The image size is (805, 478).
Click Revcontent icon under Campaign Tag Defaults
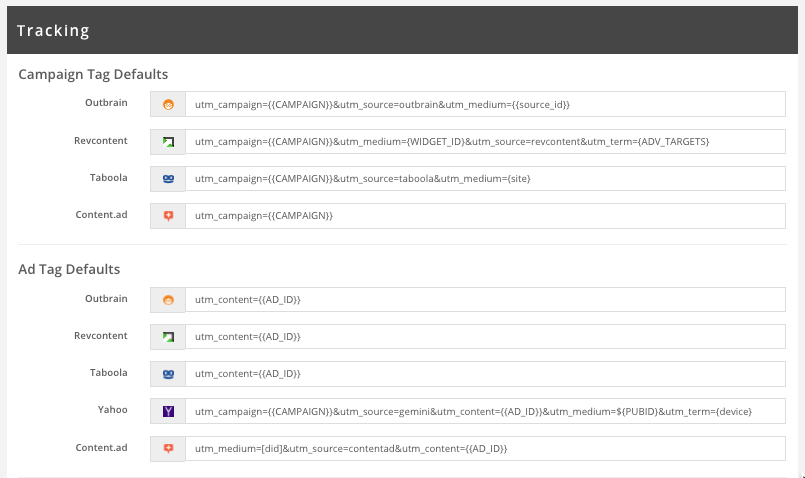click(x=168, y=141)
